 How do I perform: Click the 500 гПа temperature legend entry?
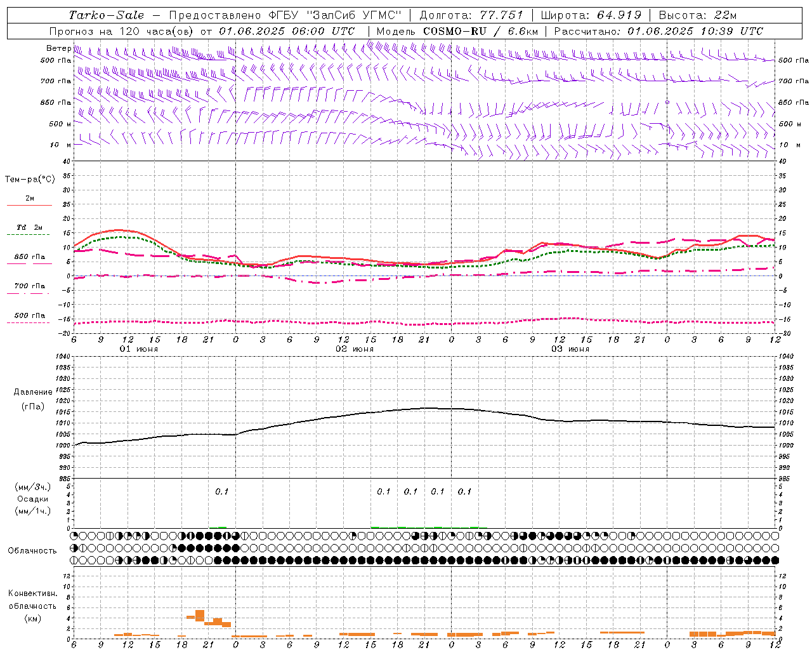pyautogui.click(x=30, y=315)
